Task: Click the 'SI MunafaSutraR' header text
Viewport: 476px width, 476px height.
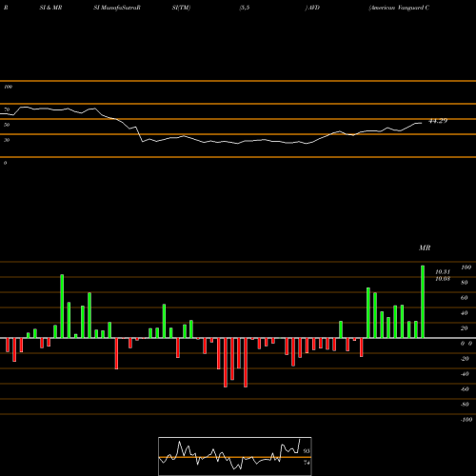Action: pyautogui.click(x=117, y=8)
